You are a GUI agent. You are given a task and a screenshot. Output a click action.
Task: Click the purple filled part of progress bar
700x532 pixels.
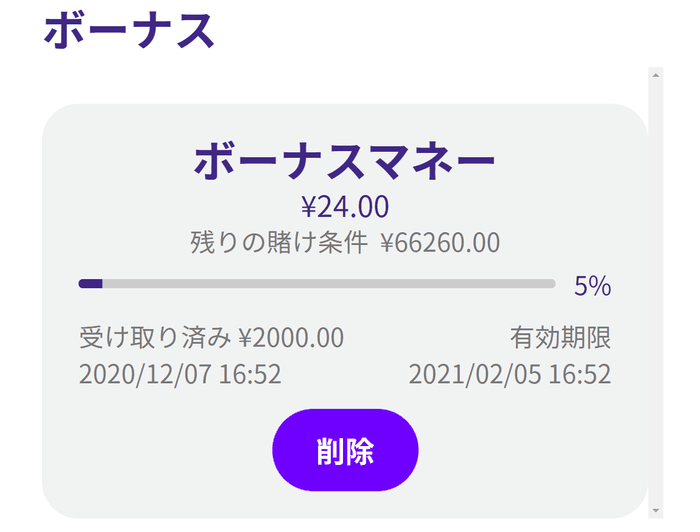pos(91,284)
